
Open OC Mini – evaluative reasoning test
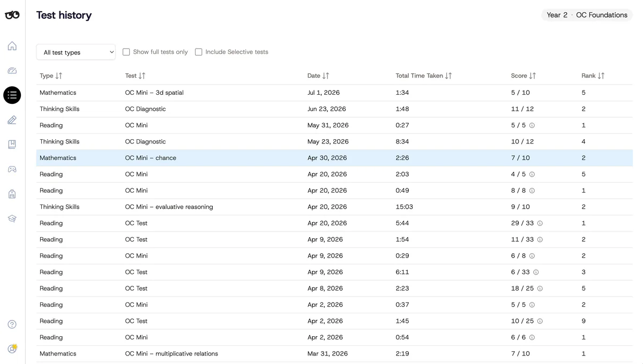click(x=334, y=207)
